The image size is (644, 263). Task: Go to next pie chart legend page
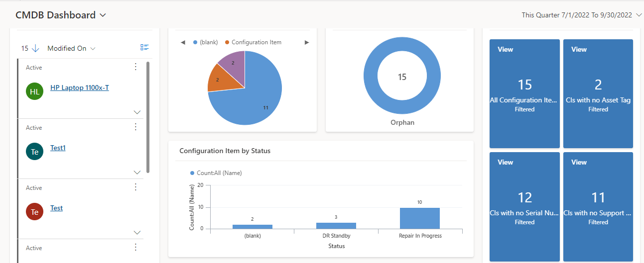click(307, 42)
